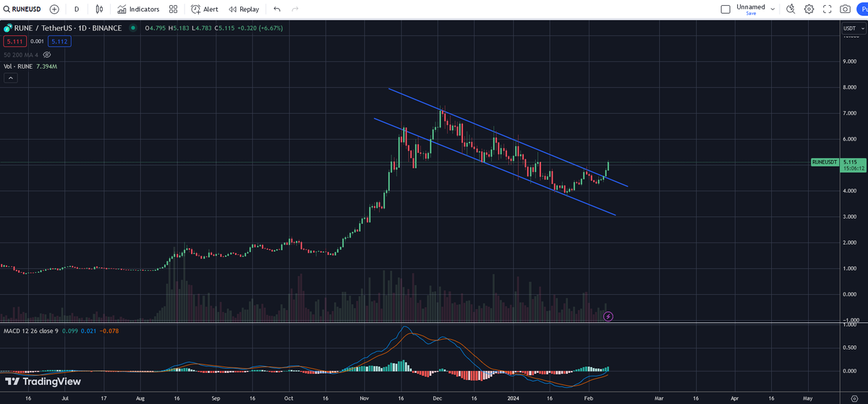Start bar Replay mode

(244, 9)
